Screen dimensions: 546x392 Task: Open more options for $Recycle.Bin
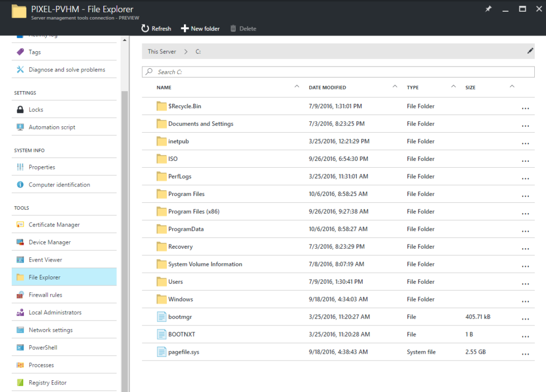pos(525,109)
